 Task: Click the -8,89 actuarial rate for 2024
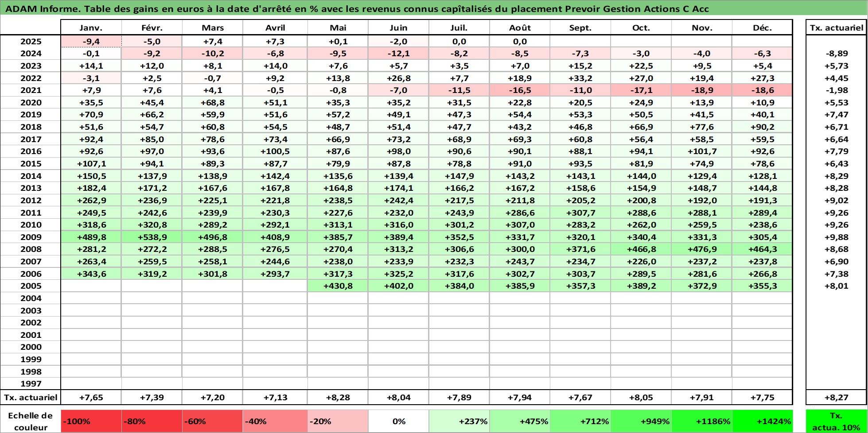coord(836,54)
